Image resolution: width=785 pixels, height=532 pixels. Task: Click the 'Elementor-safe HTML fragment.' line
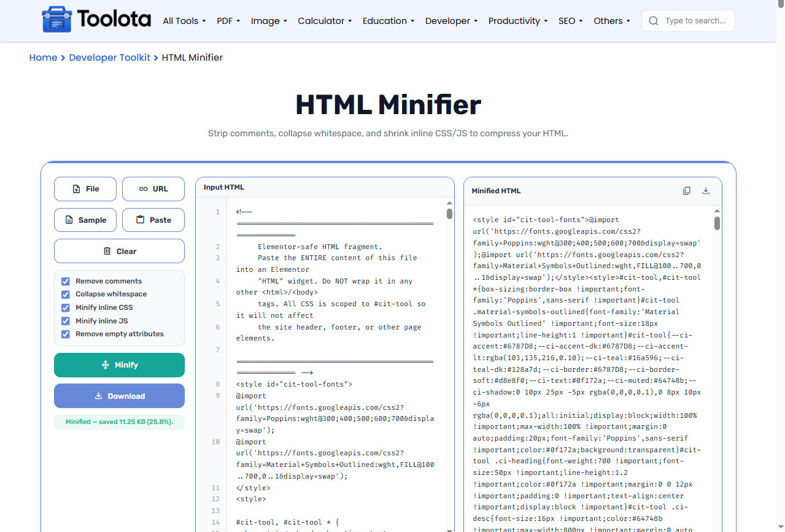(x=320, y=247)
